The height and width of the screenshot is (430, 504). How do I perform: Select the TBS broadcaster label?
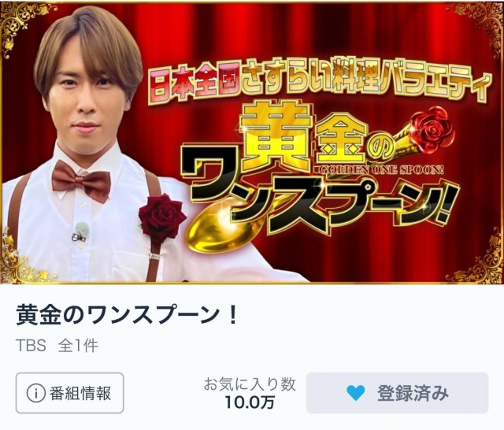[31, 346]
